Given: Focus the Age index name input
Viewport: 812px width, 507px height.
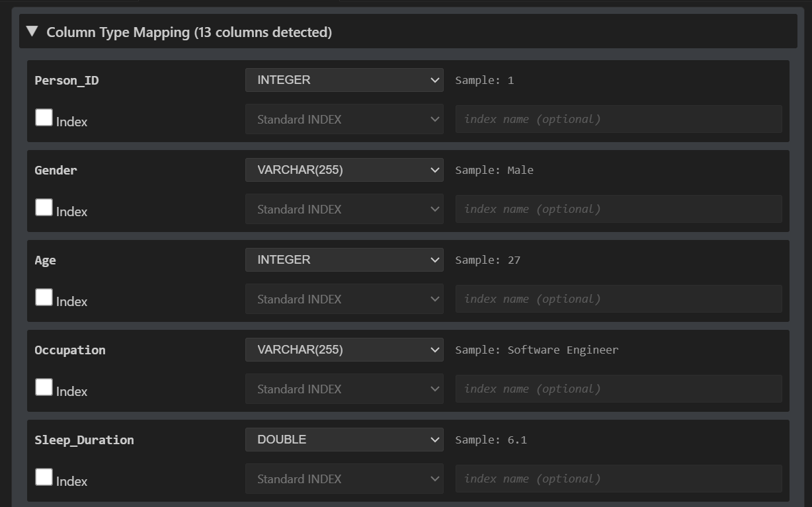Looking at the screenshot, I should tap(618, 299).
